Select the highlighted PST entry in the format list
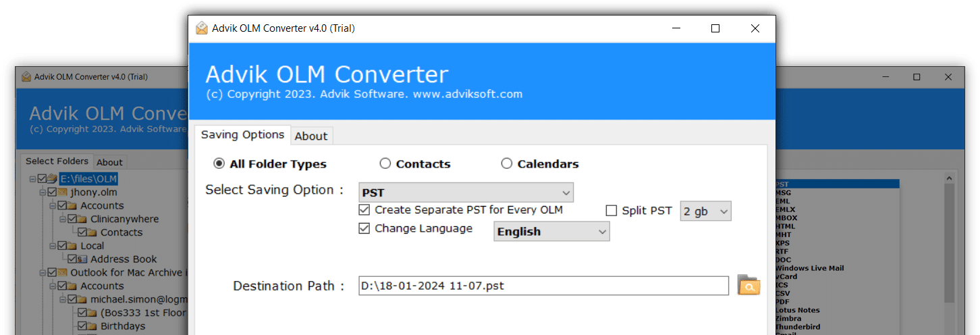 [x=837, y=184]
